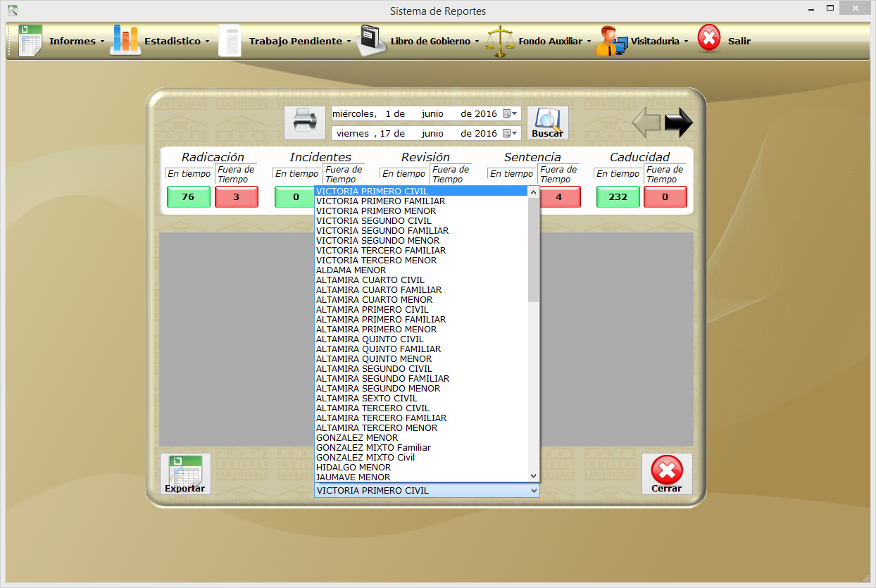Viewport: 876px width, 588px height.
Task: Click Sentencia Fuera de Tiempo value 4
Action: [559, 197]
